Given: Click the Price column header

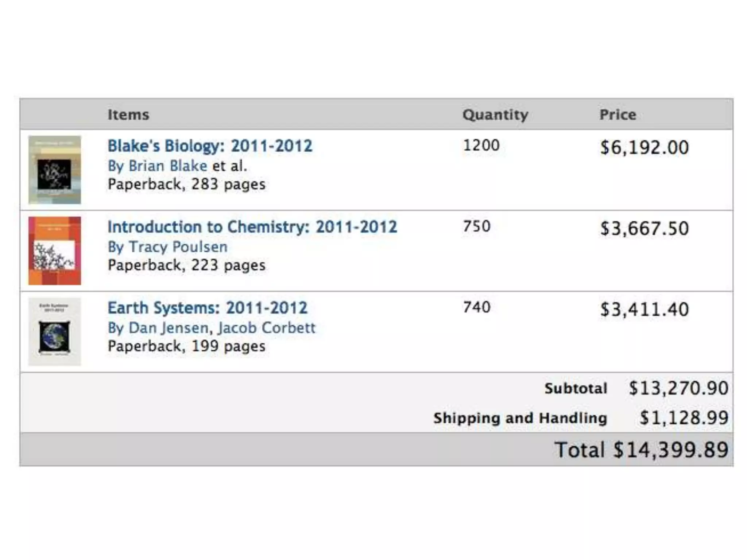Looking at the screenshot, I should point(618,115).
